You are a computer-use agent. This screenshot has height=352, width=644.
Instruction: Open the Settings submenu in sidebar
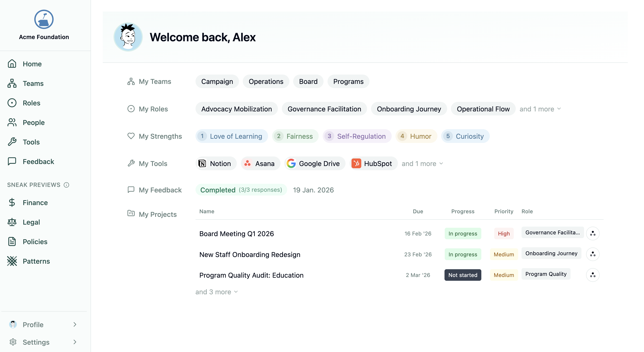75,342
